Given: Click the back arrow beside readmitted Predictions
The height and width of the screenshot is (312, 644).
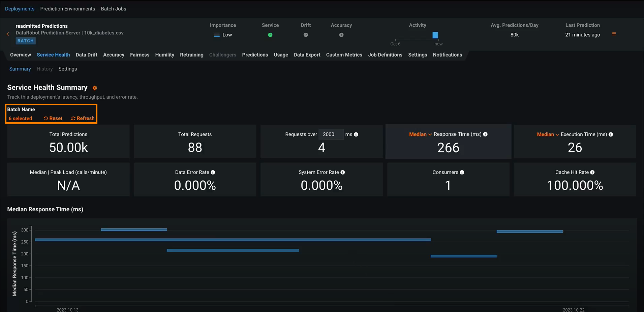Looking at the screenshot, I should pos(8,34).
